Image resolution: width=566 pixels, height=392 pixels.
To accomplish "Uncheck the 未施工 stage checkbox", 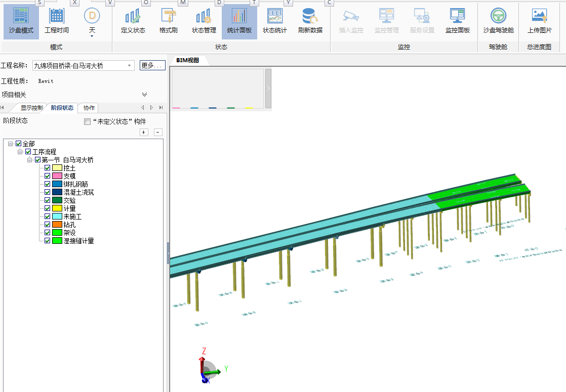I will point(47,216).
